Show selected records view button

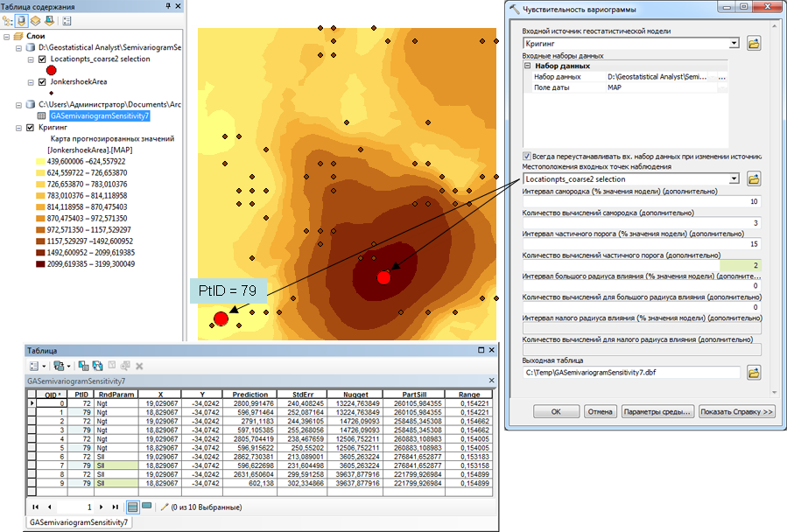(x=146, y=506)
